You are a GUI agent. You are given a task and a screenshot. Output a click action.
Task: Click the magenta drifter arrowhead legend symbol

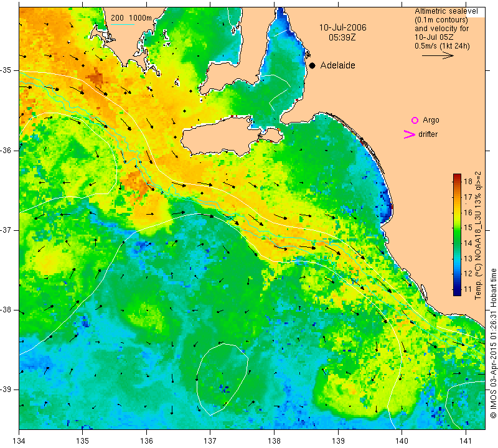pyautogui.click(x=410, y=134)
